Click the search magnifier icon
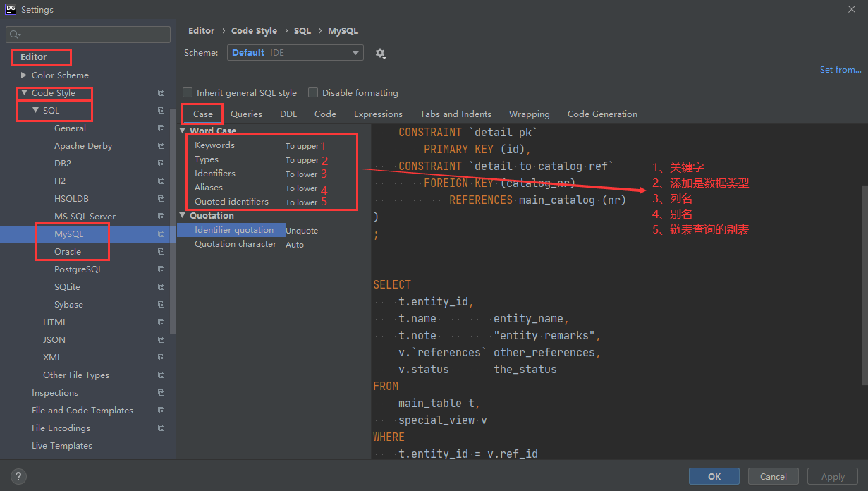Image resolution: width=868 pixels, height=491 pixels. (14, 35)
